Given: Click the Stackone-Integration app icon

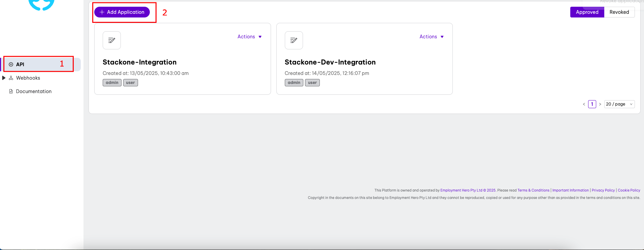Looking at the screenshot, I should pos(112,40).
